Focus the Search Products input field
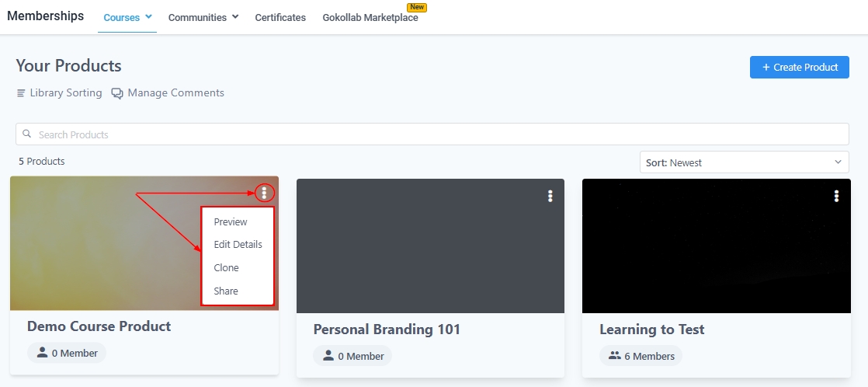868x387 pixels. tap(435, 134)
